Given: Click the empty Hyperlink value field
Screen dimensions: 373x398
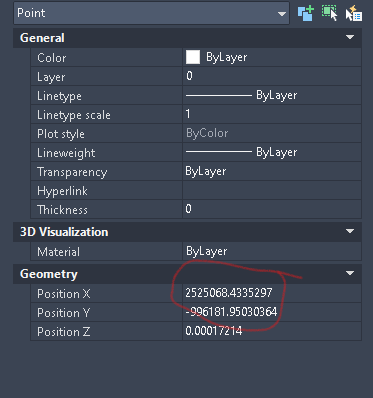Looking at the screenshot, I should [x=272, y=190].
